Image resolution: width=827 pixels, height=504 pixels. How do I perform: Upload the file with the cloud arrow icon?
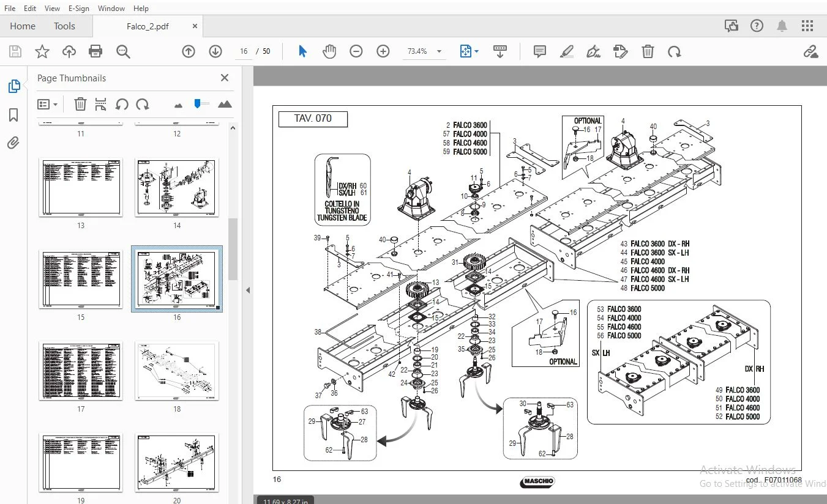click(x=69, y=51)
